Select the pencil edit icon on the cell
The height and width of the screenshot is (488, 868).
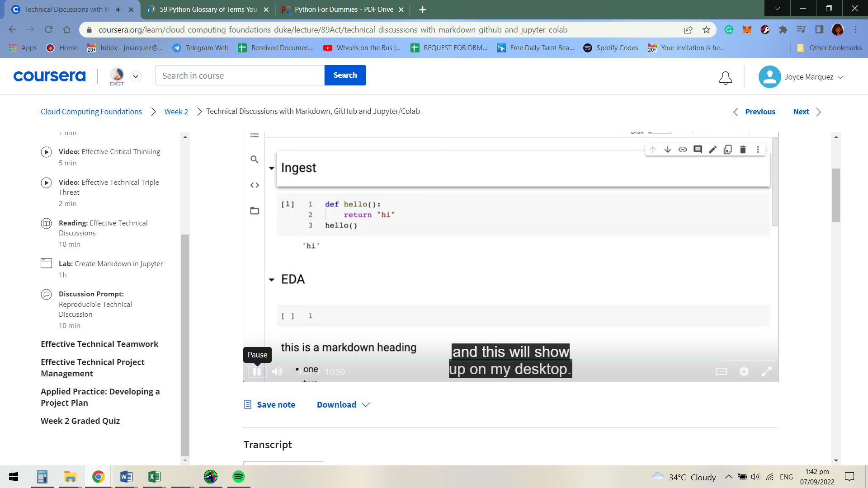(713, 149)
